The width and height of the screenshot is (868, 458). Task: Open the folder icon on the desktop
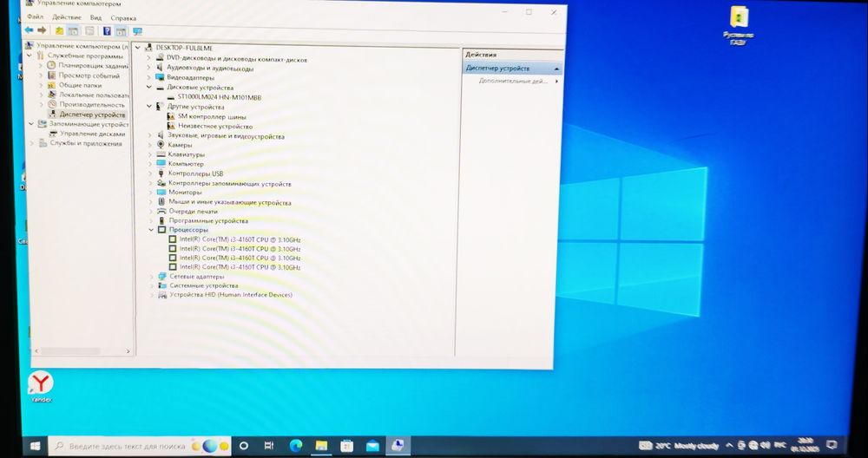click(740, 16)
